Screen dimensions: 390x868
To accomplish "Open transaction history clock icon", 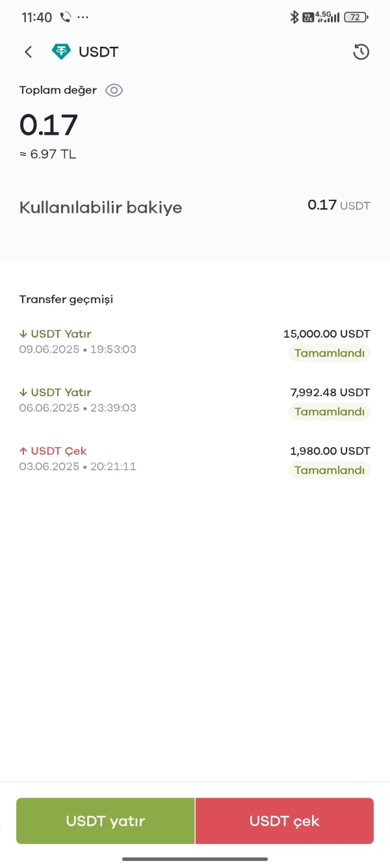I will pos(361,52).
